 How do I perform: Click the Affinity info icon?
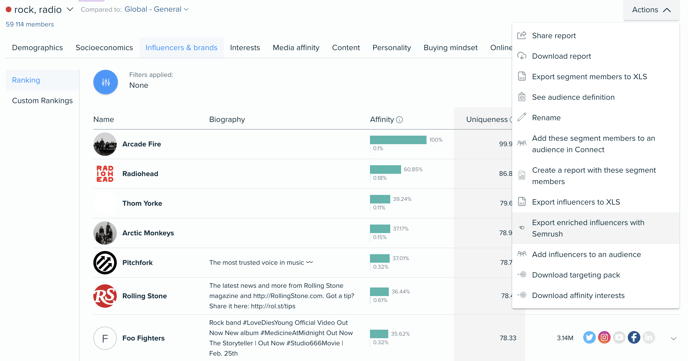399,119
